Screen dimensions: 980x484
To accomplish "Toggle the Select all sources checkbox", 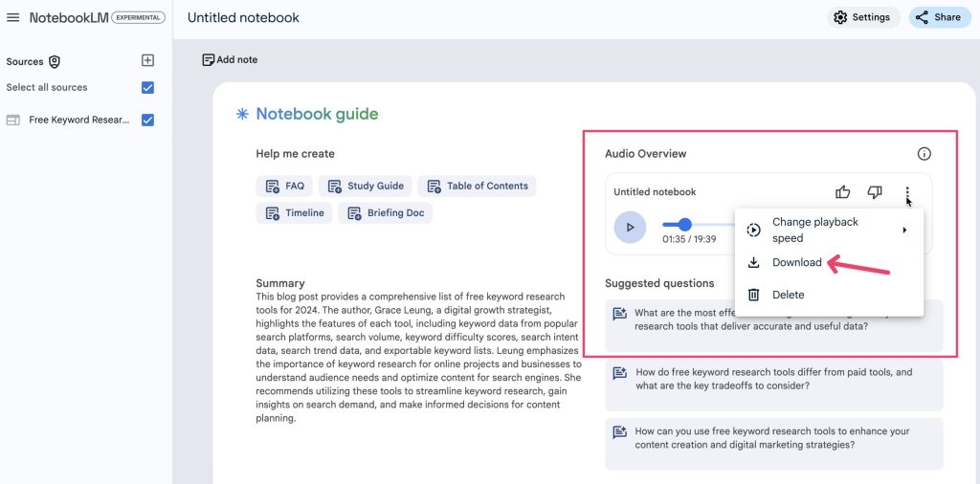I will [x=147, y=88].
